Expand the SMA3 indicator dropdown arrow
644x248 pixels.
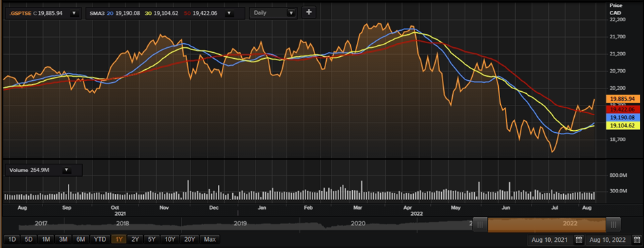click(230, 13)
